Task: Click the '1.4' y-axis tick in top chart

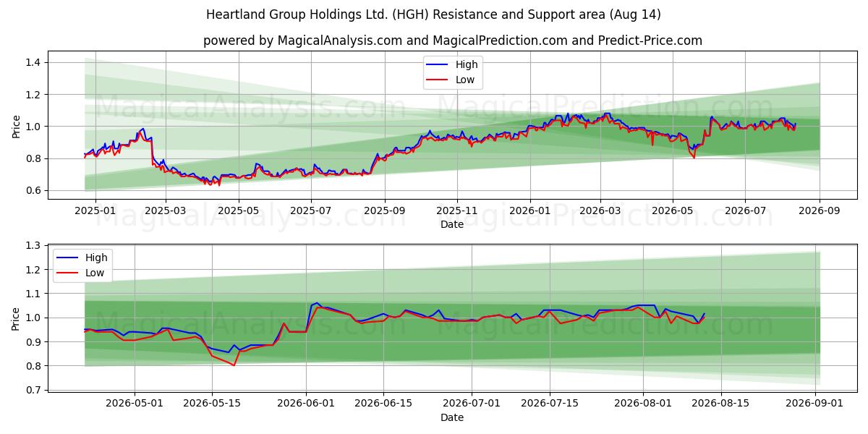Action: point(35,63)
